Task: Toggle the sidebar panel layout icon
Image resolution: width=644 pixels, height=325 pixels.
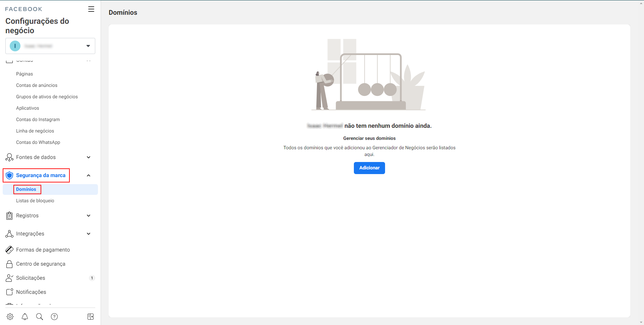Action: point(91,317)
